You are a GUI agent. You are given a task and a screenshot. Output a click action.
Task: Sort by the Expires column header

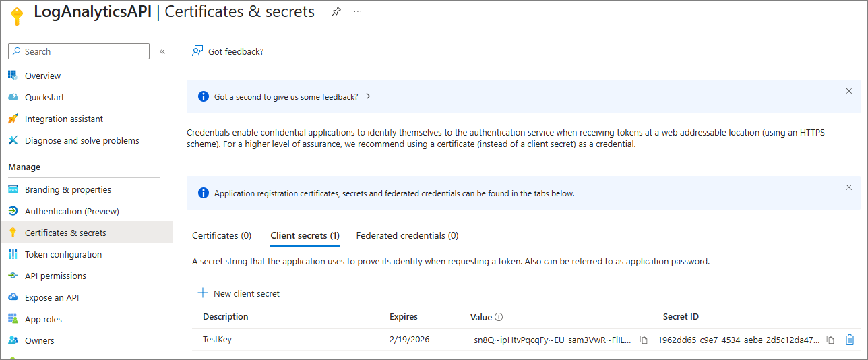[x=404, y=316]
